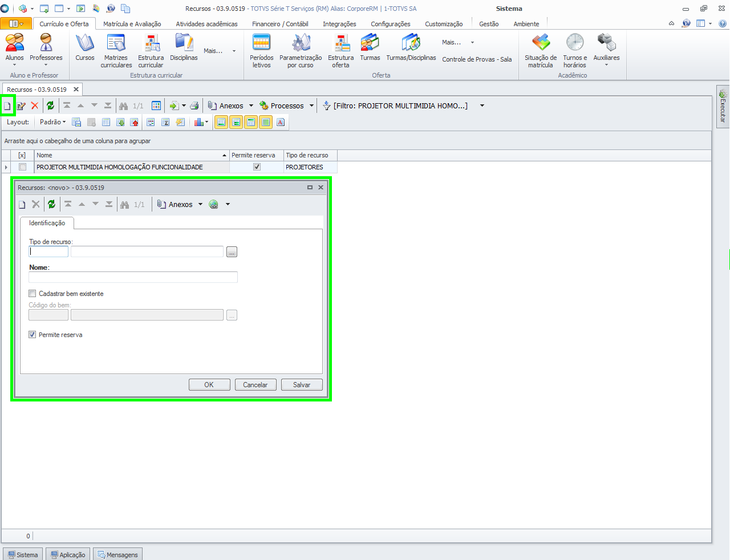
Task: Click Controle de Provas - Sala
Action: (x=477, y=59)
